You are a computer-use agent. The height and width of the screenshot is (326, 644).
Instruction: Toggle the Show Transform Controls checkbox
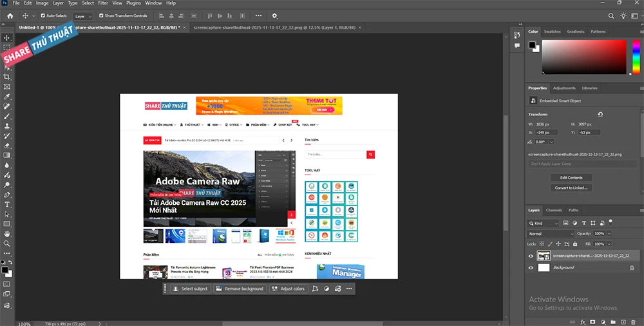pyautogui.click(x=101, y=15)
